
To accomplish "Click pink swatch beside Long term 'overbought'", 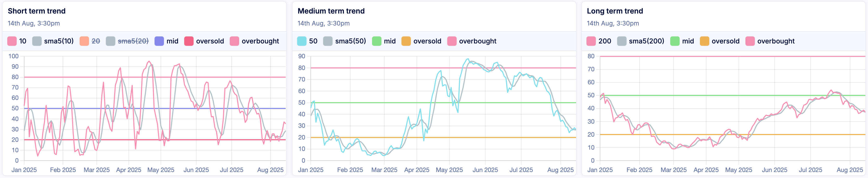I will [x=750, y=41].
